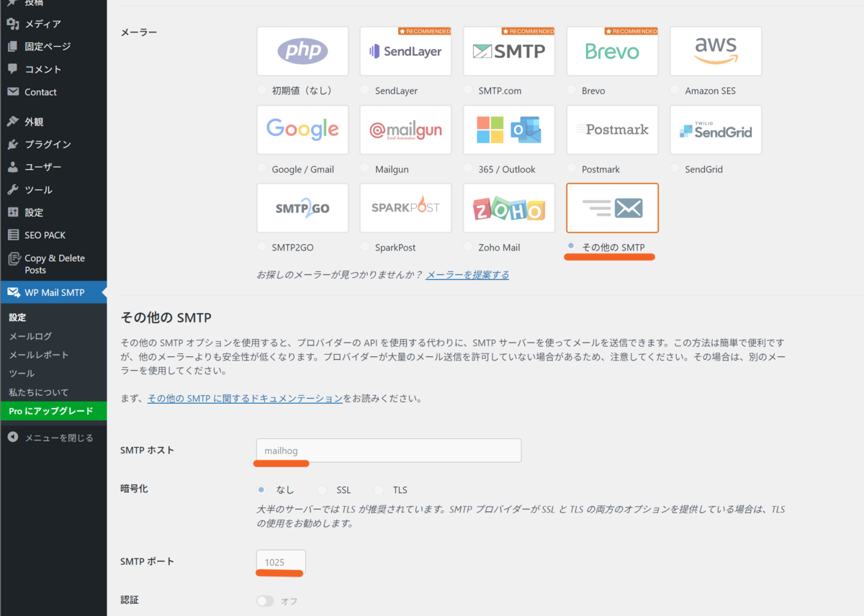Click the Contact envelope icon
The width and height of the screenshot is (864, 616).
pos(12,92)
